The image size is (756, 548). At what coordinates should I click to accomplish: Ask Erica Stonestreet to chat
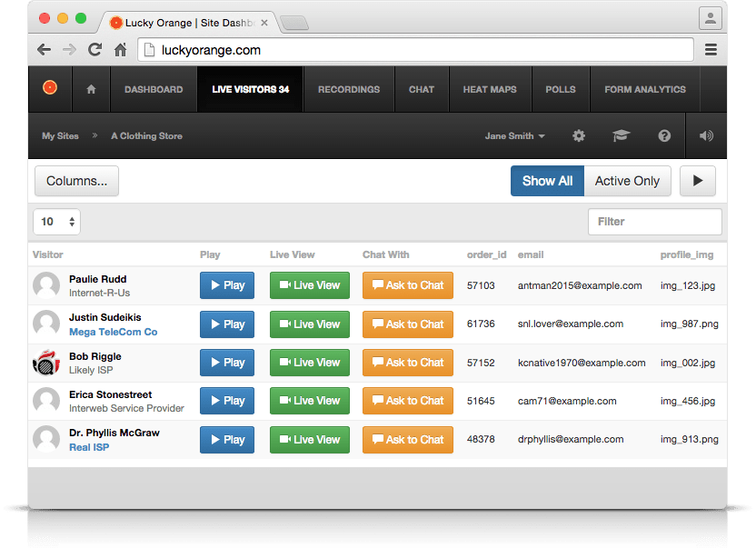[x=408, y=401]
